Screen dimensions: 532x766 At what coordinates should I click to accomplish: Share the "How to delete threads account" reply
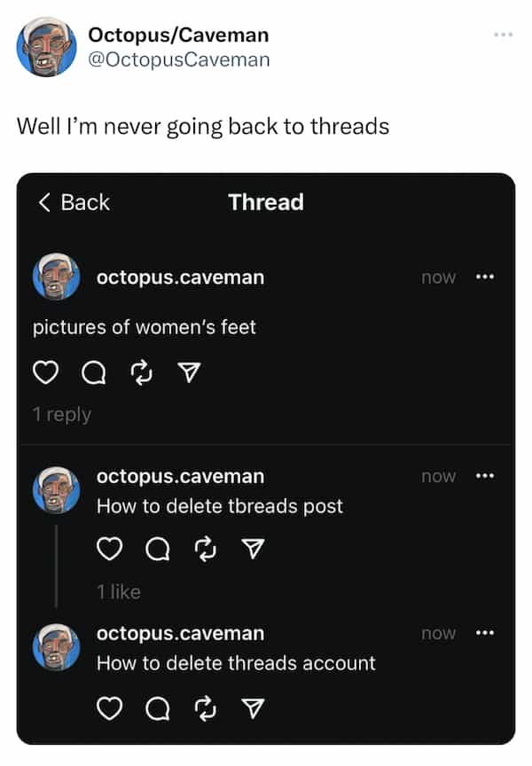pyautogui.click(x=253, y=707)
